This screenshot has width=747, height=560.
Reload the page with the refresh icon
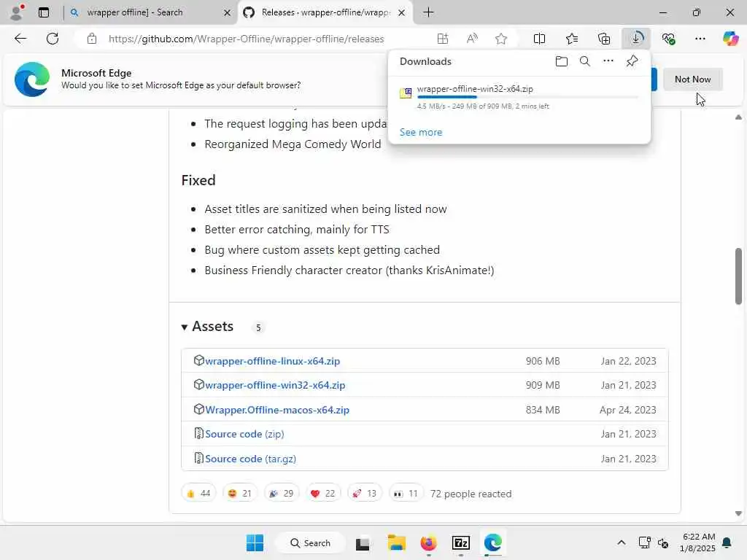53,39
